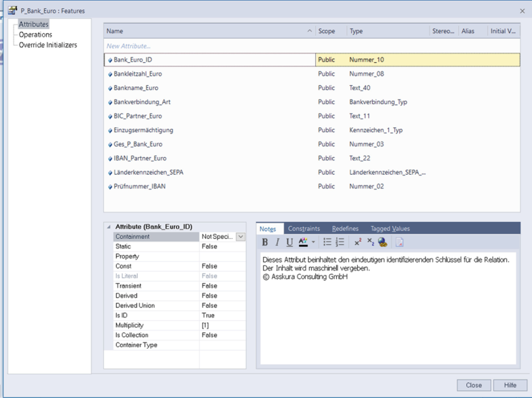532x398 pixels.
Task: Click the Const property row
Action: pos(180,266)
